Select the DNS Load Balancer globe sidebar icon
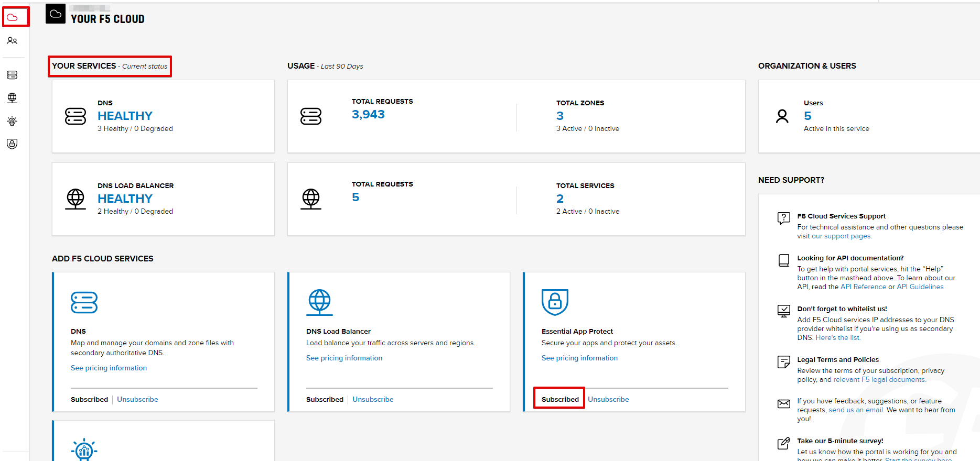Image resolution: width=980 pixels, height=461 pixels. click(x=12, y=98)
